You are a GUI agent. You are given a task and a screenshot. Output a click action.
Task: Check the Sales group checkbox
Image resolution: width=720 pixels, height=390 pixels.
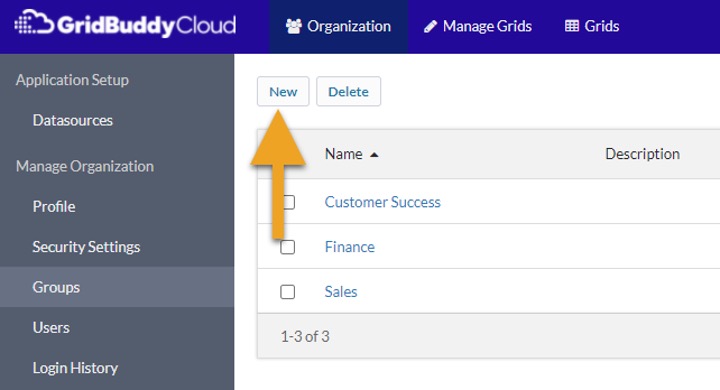coord(287,292)
